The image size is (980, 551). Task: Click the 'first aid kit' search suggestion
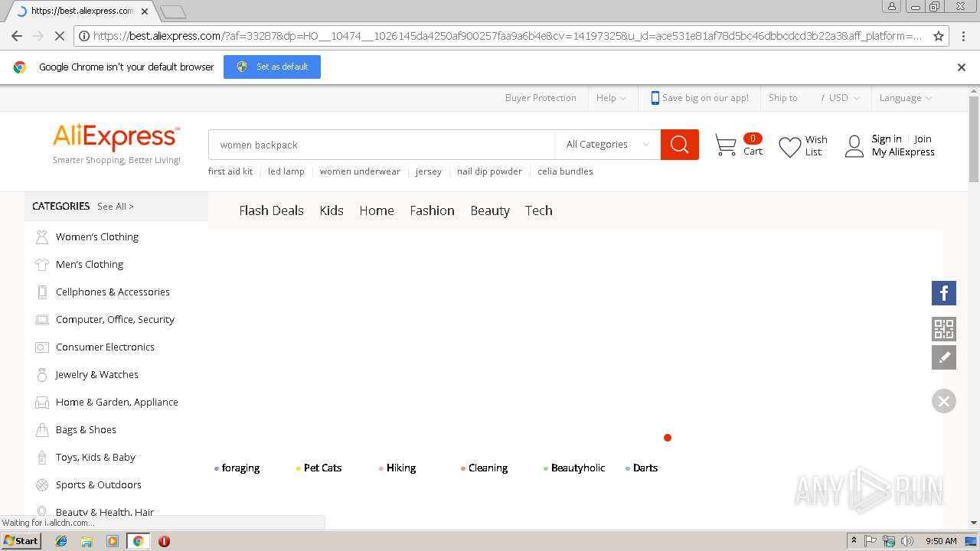click(230, 171)
